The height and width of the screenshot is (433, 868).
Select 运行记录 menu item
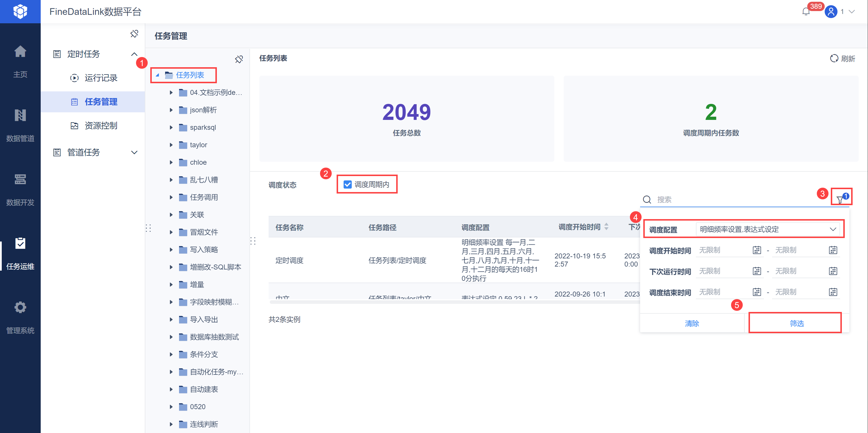tap(101, 78)
